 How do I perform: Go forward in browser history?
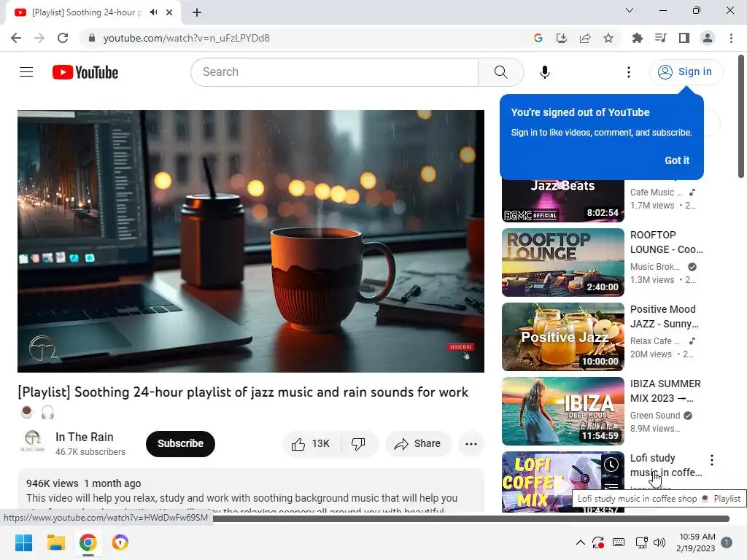pos(39,38)
